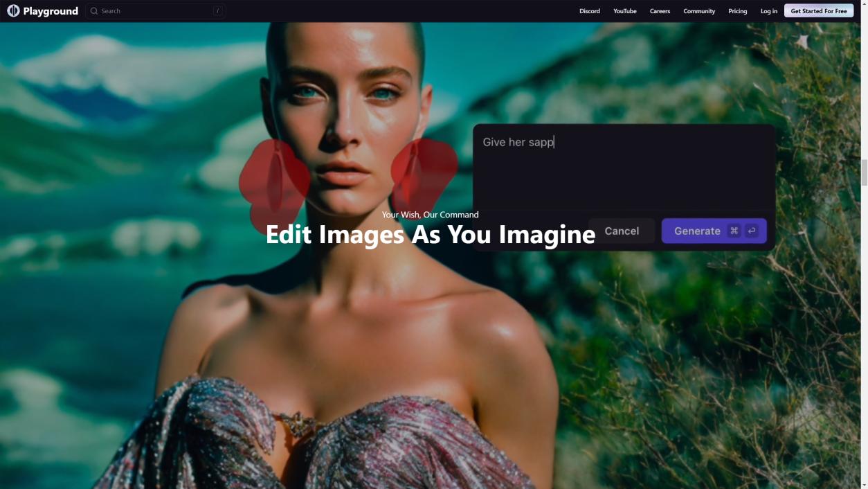The image size is (868, 489).
Task: Click the Playground wordmark text
Action: 51,11
